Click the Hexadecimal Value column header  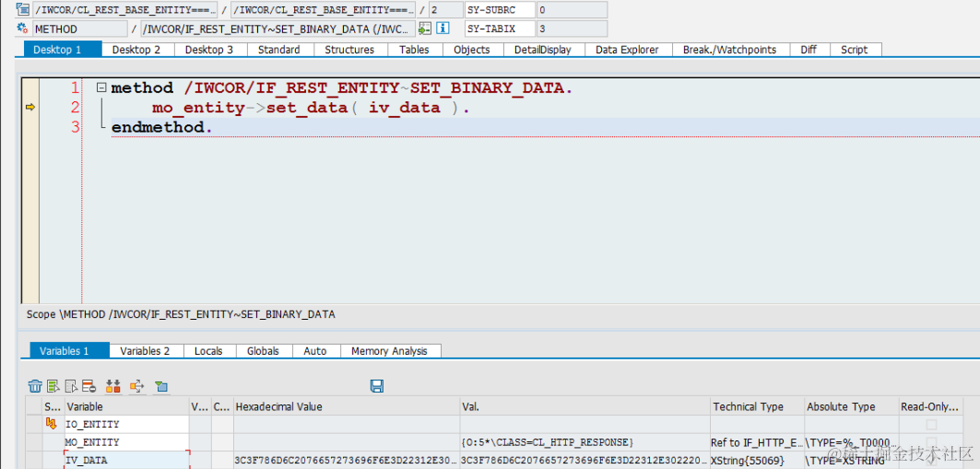coord(347,406)
